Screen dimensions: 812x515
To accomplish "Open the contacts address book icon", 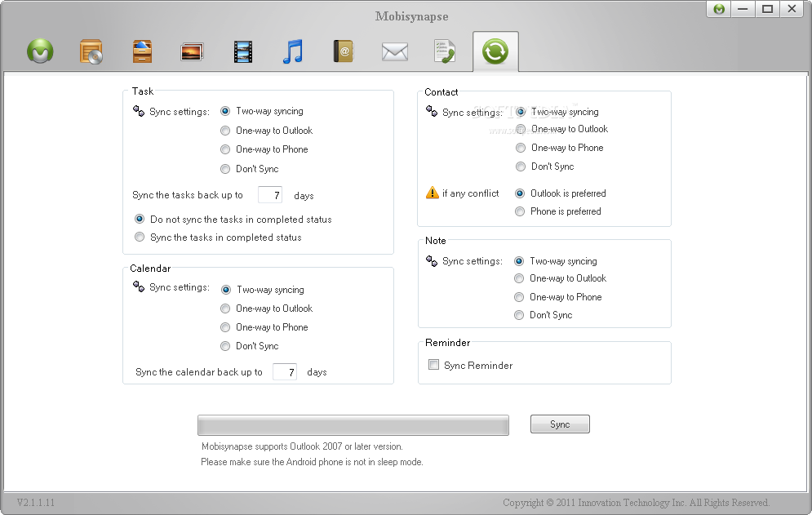I will (343, 51).
